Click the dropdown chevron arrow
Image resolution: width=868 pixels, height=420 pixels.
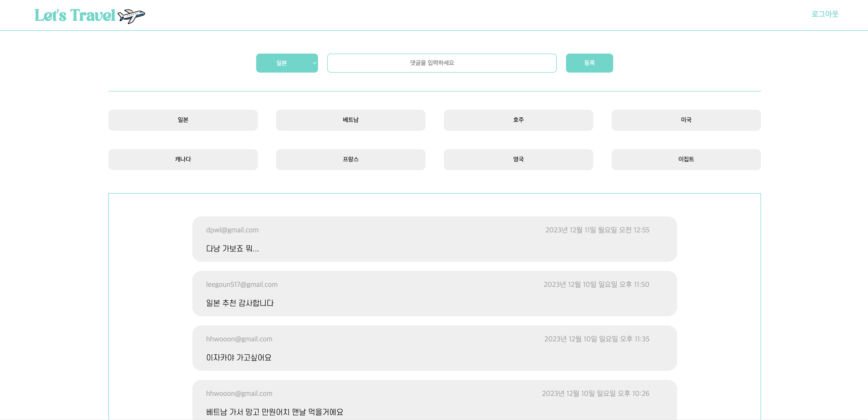point(314,63)
